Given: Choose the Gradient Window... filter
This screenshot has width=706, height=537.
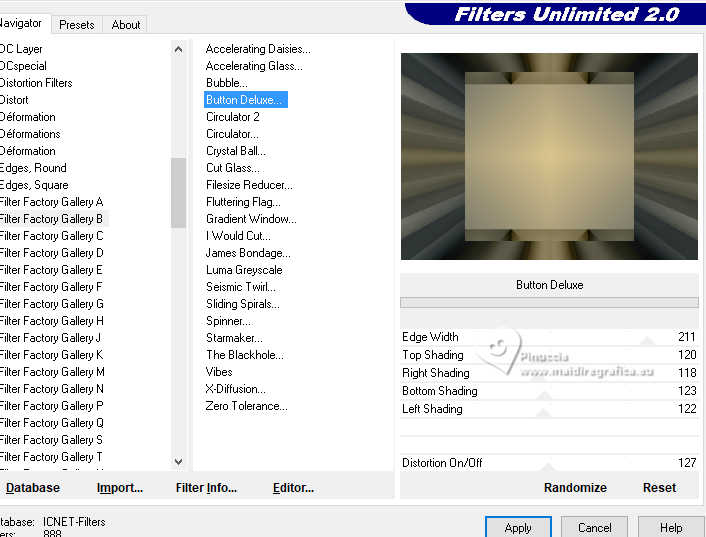Looking at the screenshot, I should click(x=251, y=219).
